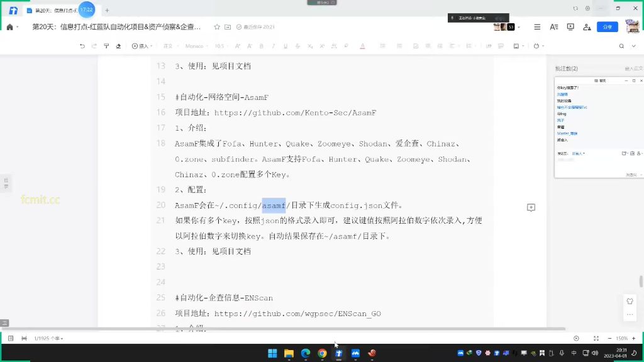Click the text style A icon in header
The height and width of the screenshot is (362, 644).
pos(553,27)
